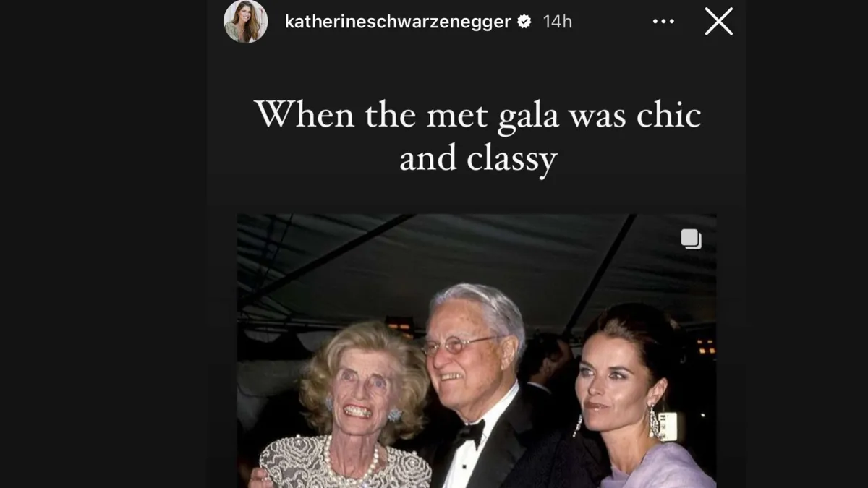Click katherineschwarzenegger's profile avatar

pyautogui.click(x=245, y=22)
